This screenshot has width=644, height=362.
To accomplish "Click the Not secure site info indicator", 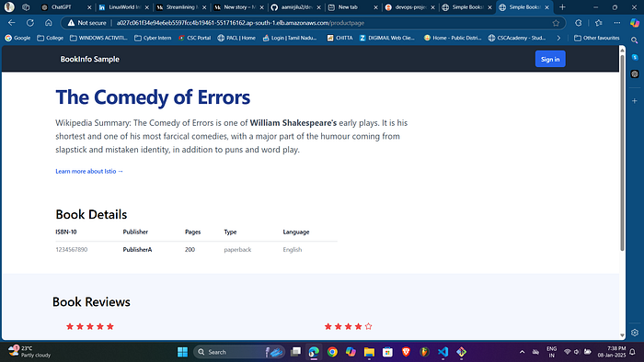I will [86, 23].
